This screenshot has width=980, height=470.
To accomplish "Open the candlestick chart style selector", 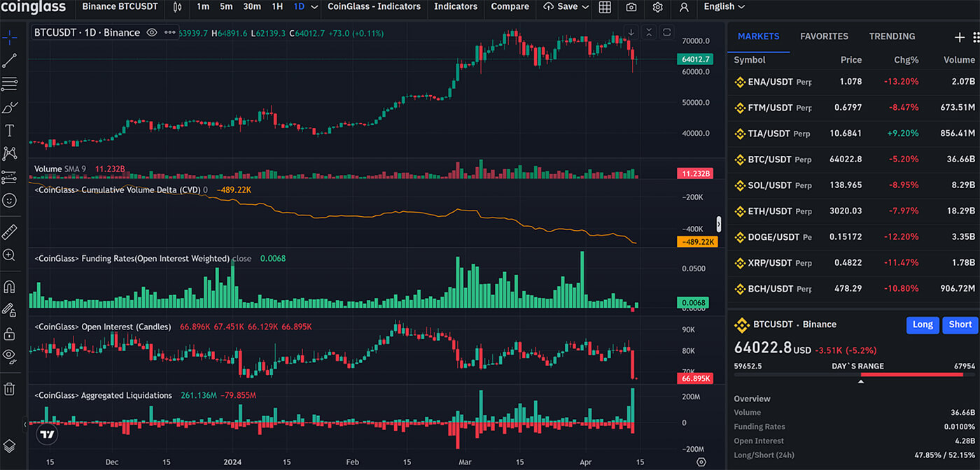I will tap(177, 7).
